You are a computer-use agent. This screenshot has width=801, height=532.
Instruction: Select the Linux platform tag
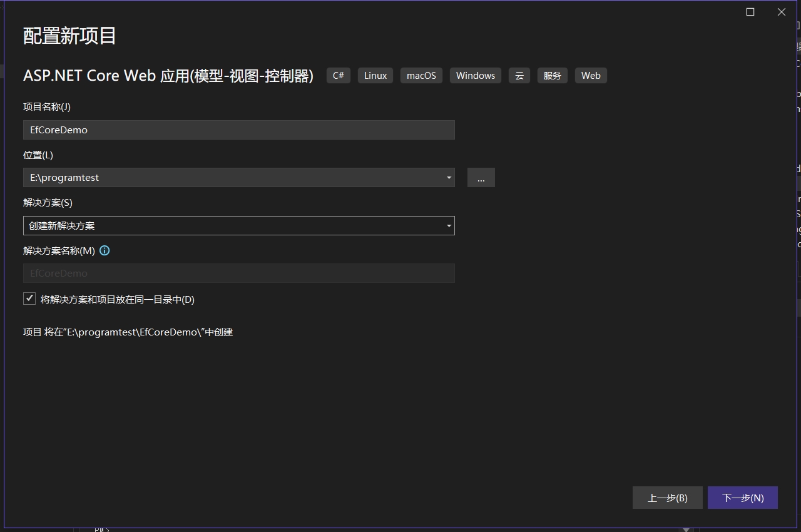click(x=375, y=75)
